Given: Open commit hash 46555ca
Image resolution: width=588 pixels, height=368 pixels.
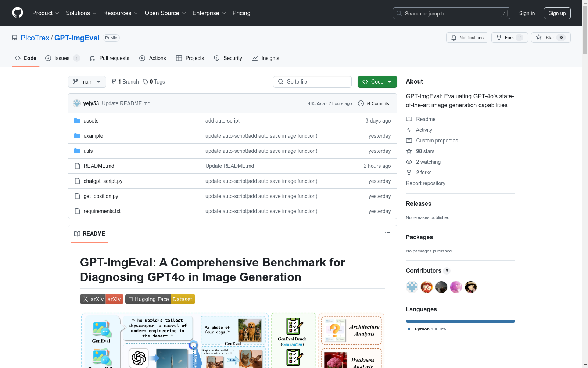Looking at the screenshot, I should click(316, 103).
